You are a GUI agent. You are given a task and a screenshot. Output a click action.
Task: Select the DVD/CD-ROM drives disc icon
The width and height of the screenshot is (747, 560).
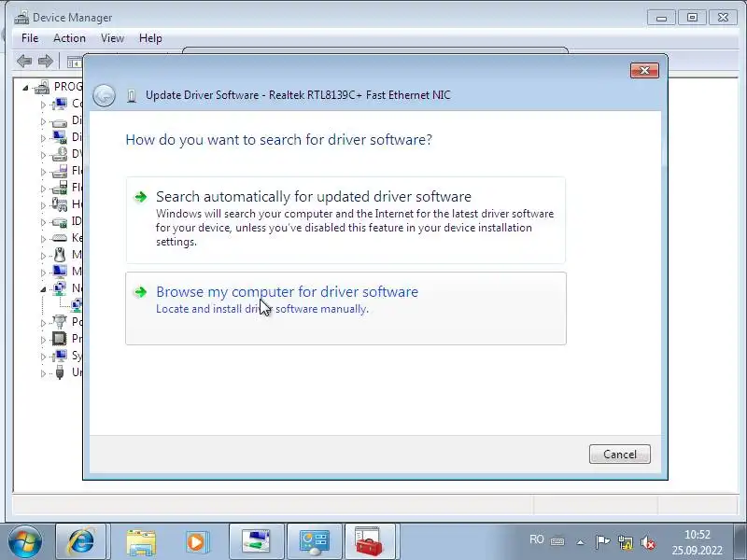click(x=60, y=154)
